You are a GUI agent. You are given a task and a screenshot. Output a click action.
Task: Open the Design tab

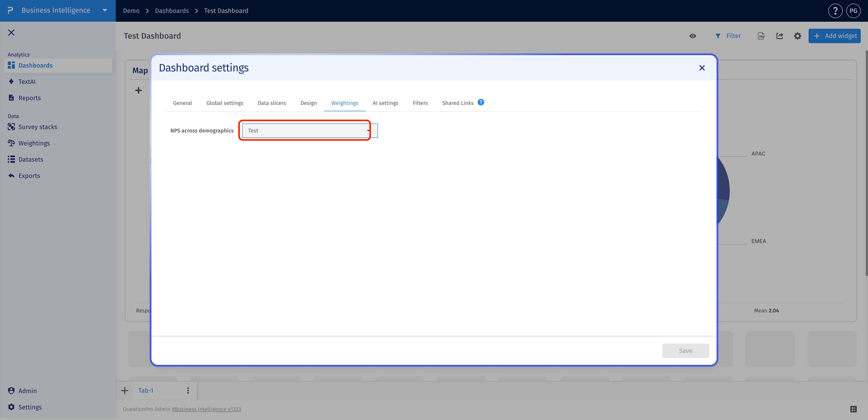308,103
